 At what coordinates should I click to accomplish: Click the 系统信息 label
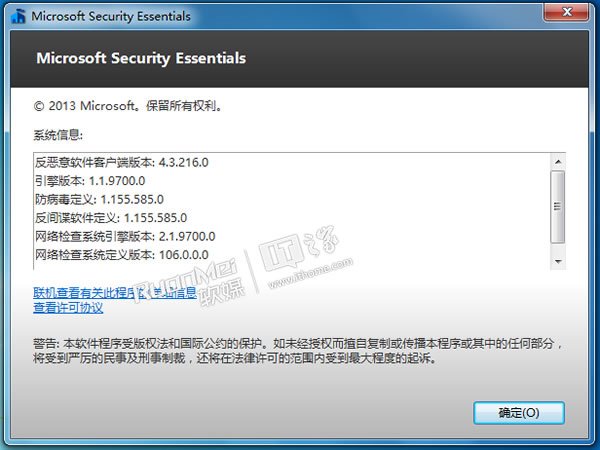58,135
